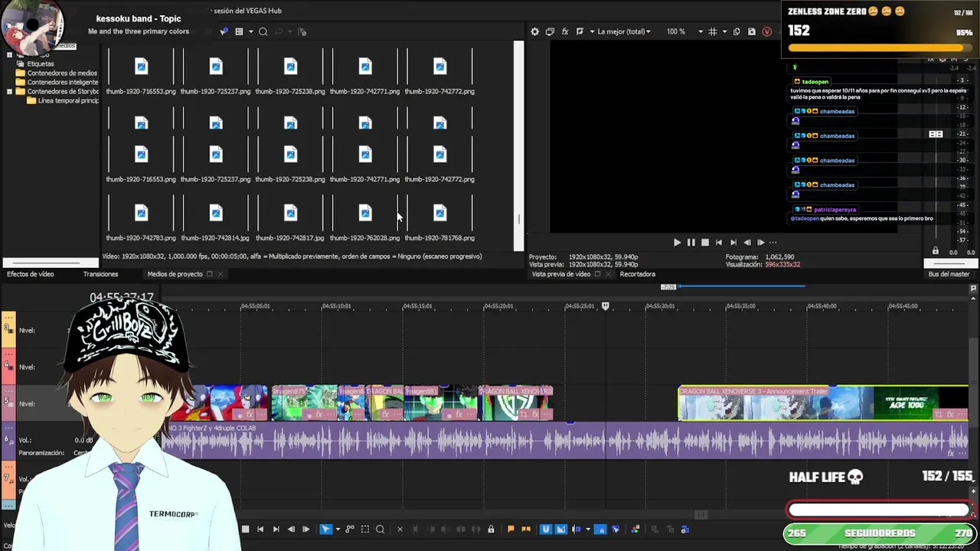Select thumb-1920-762028.png media file

pyautogui.click(x=365, y=220)
